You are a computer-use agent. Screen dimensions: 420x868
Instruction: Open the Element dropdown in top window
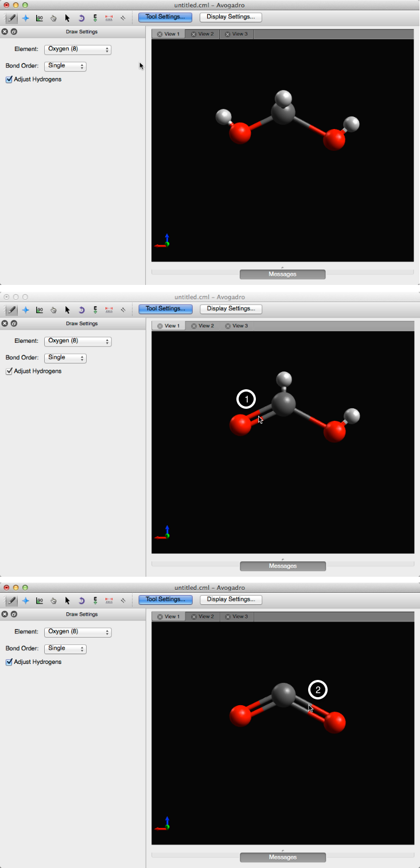77,50
